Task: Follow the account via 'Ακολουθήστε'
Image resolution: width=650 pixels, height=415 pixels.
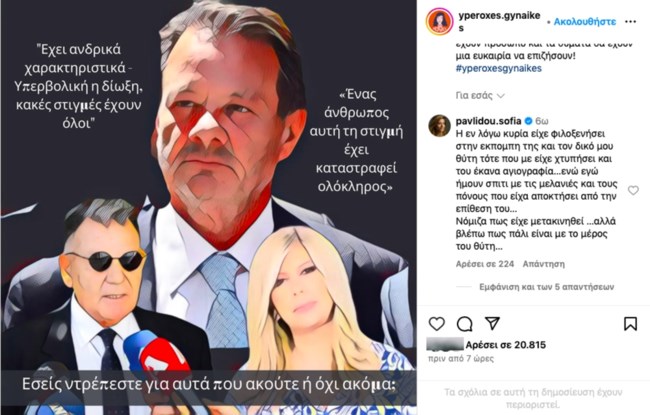Action: pyautogui.click(x=585, y=22)
